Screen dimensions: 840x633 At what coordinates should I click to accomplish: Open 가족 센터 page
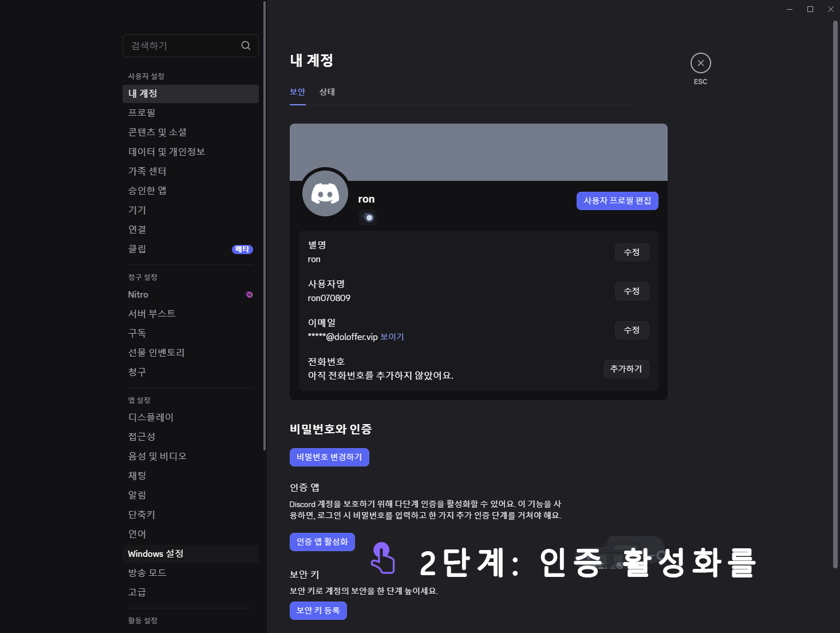point(191,171)
